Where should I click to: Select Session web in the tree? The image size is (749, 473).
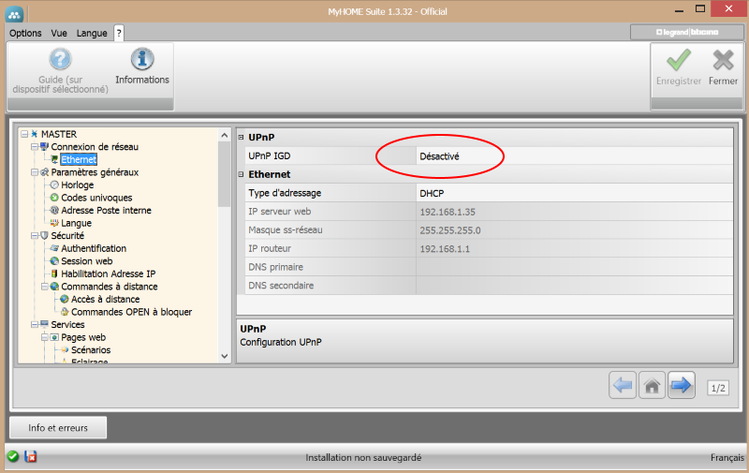coord(87,261)
